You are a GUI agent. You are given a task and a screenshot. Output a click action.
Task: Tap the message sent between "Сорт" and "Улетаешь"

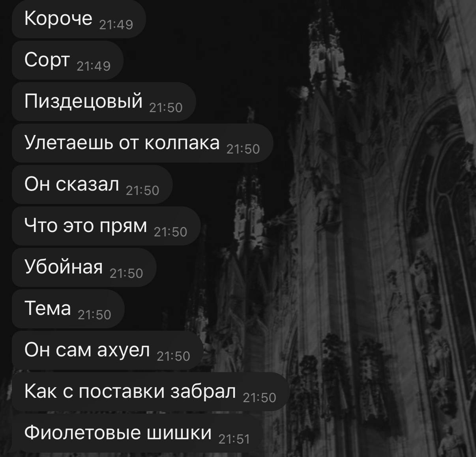click(104, 101)
